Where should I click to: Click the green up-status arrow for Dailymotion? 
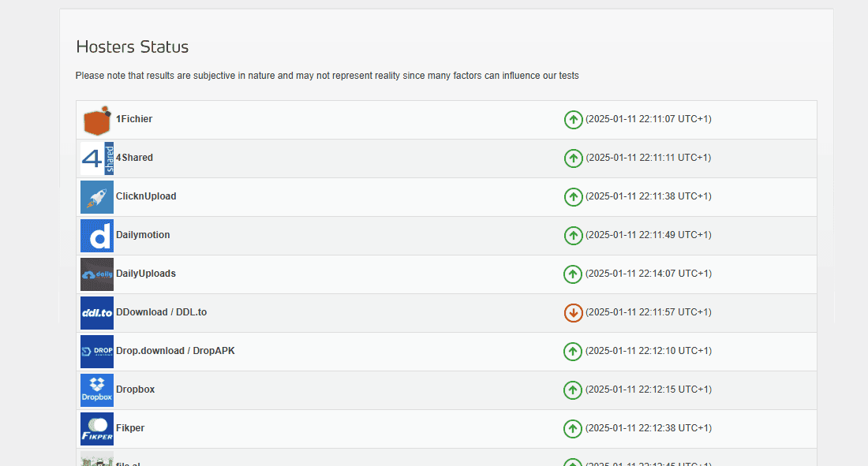point(573,236)
